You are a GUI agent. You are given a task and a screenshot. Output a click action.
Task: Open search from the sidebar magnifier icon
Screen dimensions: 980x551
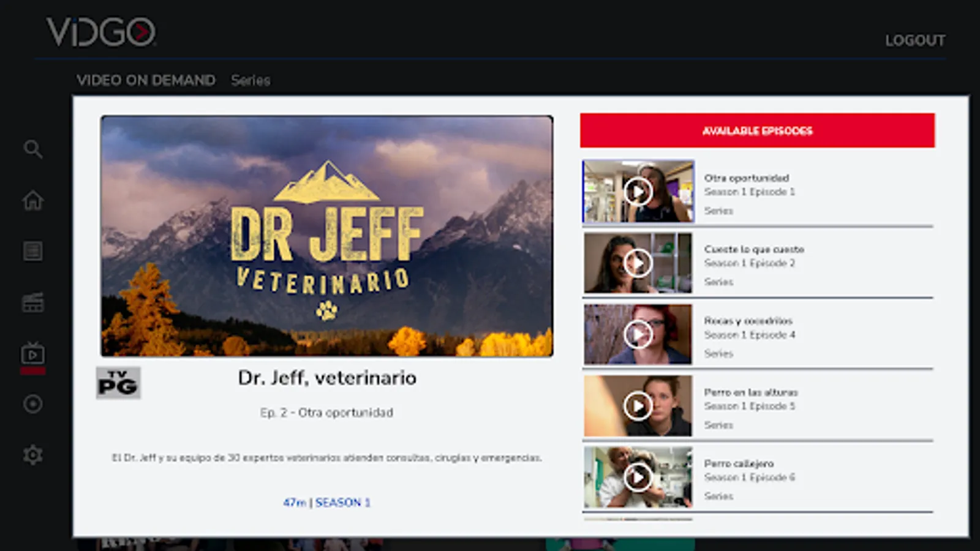click(x=33, y=149)
